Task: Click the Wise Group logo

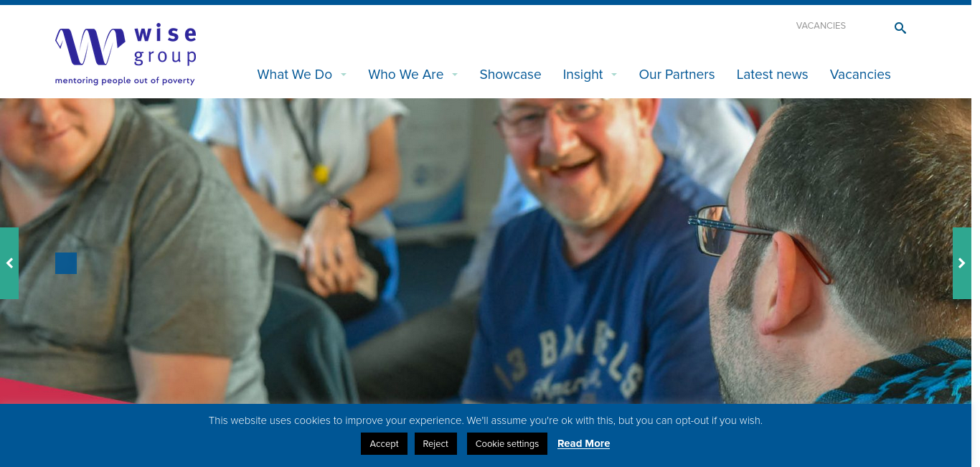Action: [x=126, y=55]
